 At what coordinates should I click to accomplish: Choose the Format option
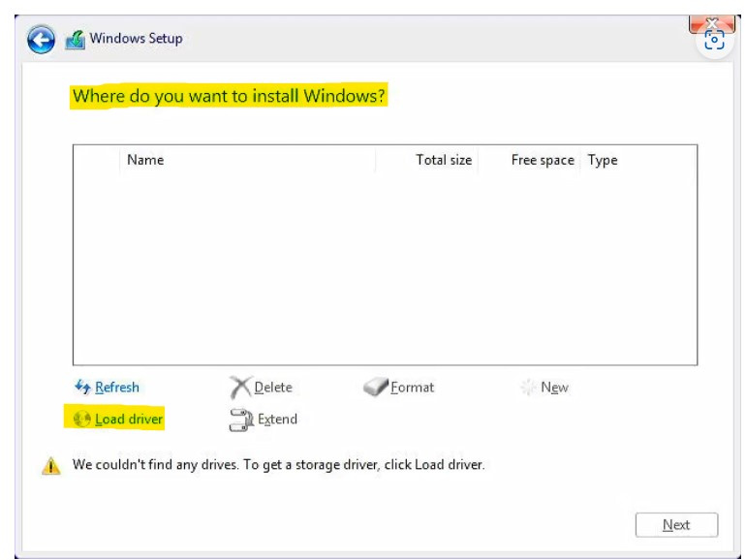click(x=412, y=388)
